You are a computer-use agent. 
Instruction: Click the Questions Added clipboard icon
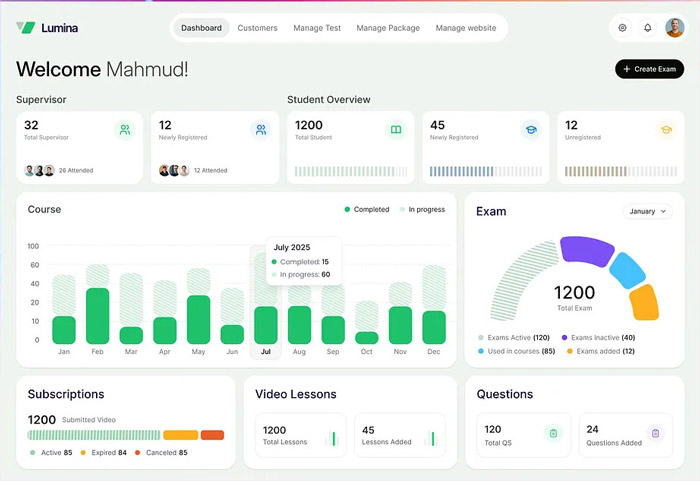[x=655, y=433]
